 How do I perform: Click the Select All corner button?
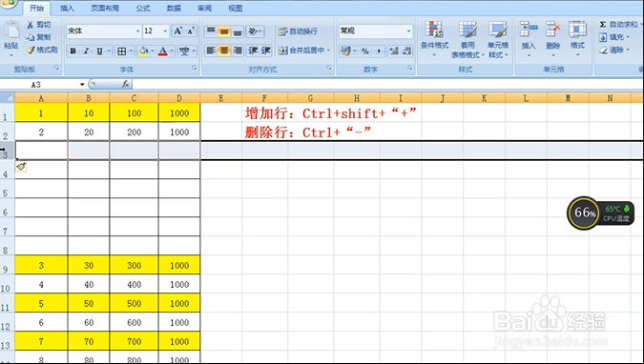coord(7,97)
